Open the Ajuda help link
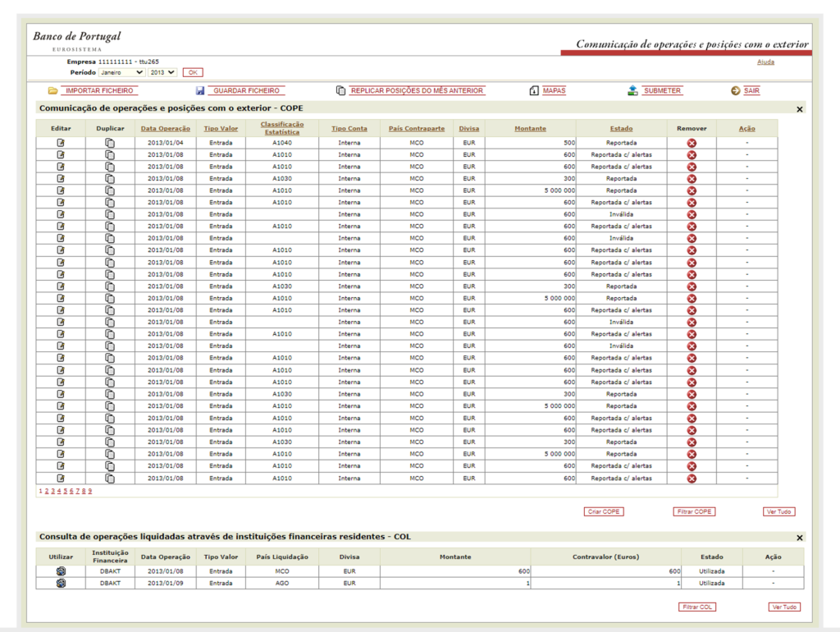 tap(765, 62)
